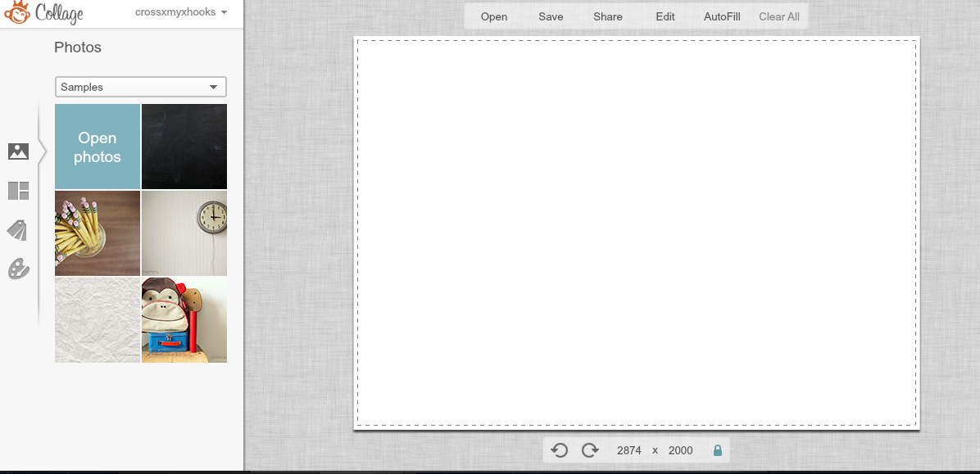Select the monkey backpack sample photo
Image resolution: width=980 pixels, height=474 pixels.
tap(184, 320)
